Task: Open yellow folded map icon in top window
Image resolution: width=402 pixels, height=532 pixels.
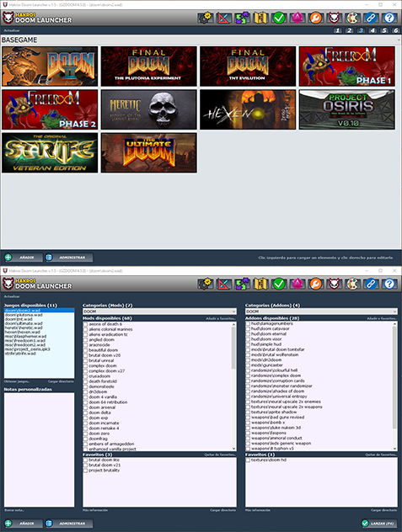Action: (x=260, y=18)
